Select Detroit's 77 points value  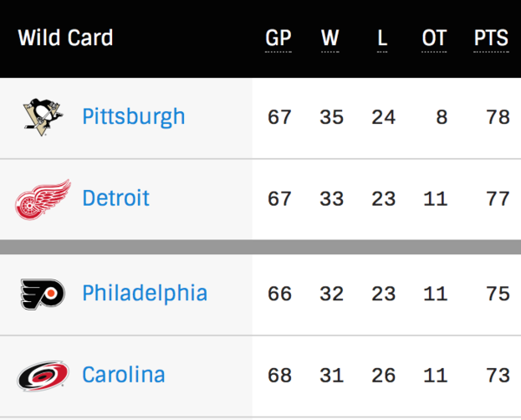[498, 199]
